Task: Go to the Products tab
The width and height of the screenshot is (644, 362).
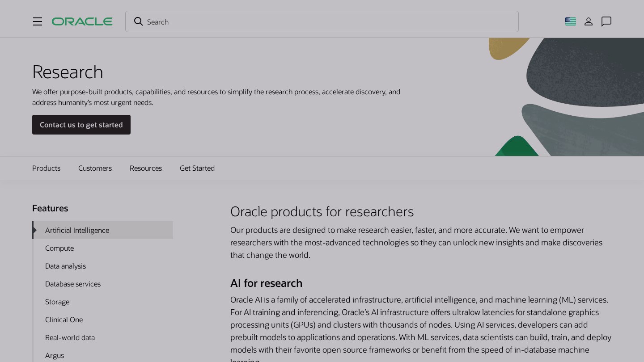Action: tap(46, 168)
